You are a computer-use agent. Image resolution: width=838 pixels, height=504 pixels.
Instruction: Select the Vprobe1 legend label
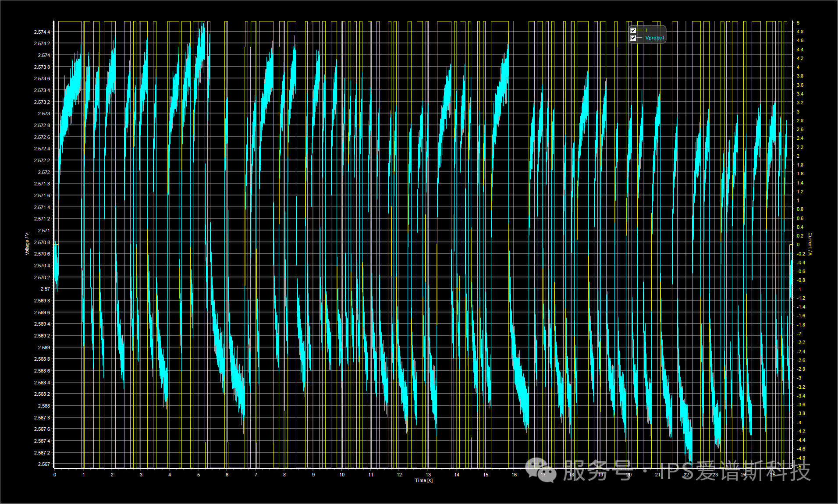click(655, 38)
